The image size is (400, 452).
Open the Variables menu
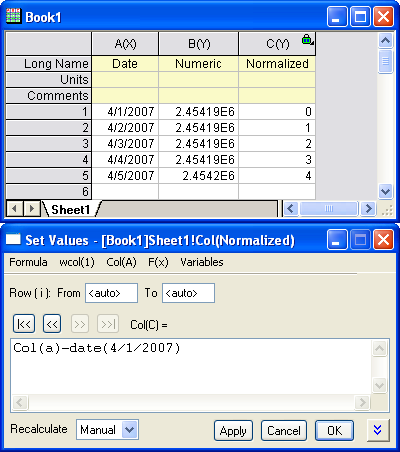pyautogui.click(x=202, y=262)
